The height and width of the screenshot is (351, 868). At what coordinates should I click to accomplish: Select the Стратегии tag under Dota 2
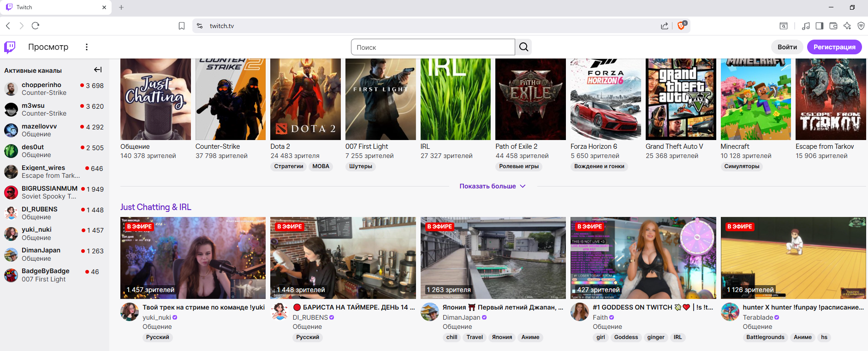[289, 166]
